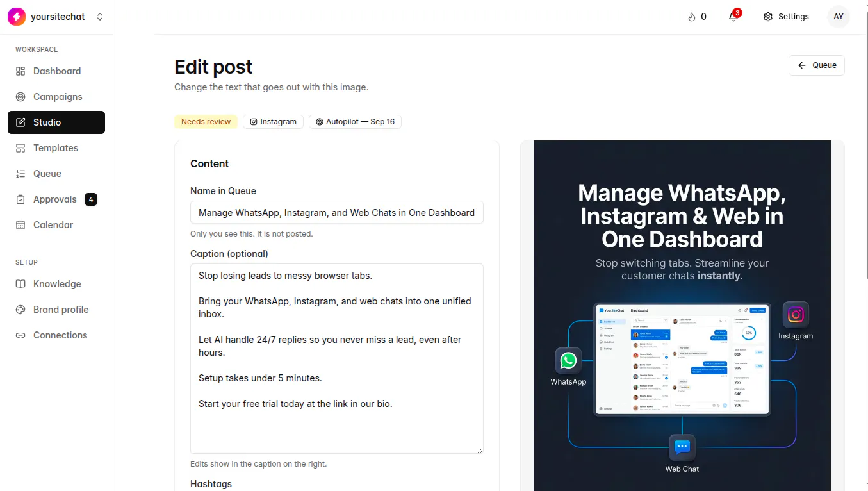Click the Needs review status tag
The height and width of the screenshot is (491, 868).
click(206, 122)
